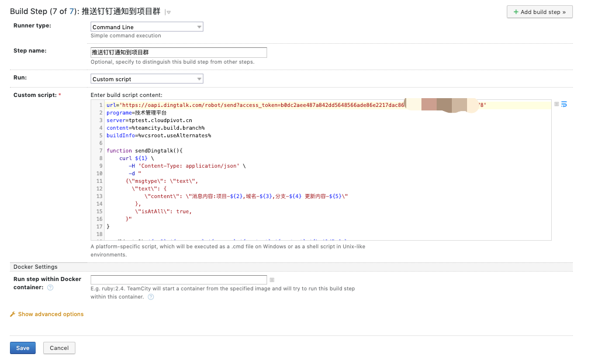605x364 pixels.
Task: Click the Show advanced options link
Action: [51, 314]
